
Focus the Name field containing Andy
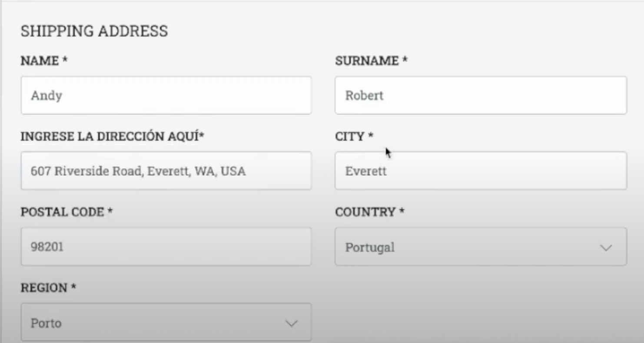click(x=166, y=96)
